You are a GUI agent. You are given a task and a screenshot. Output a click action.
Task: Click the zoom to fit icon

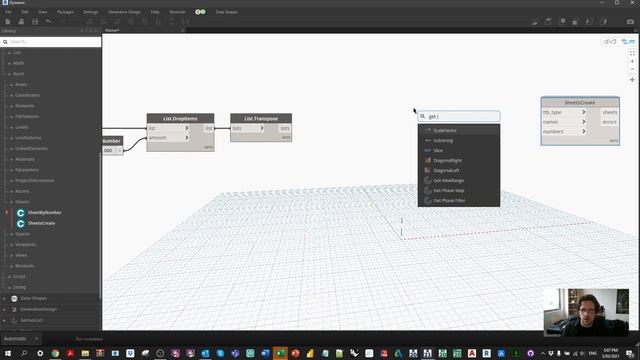(632, 53)
